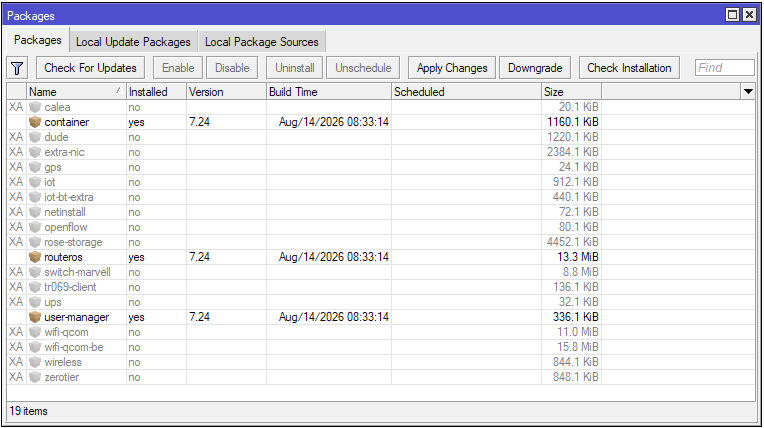Click the Enable button

pyautogui.click(x=178, y=68)
